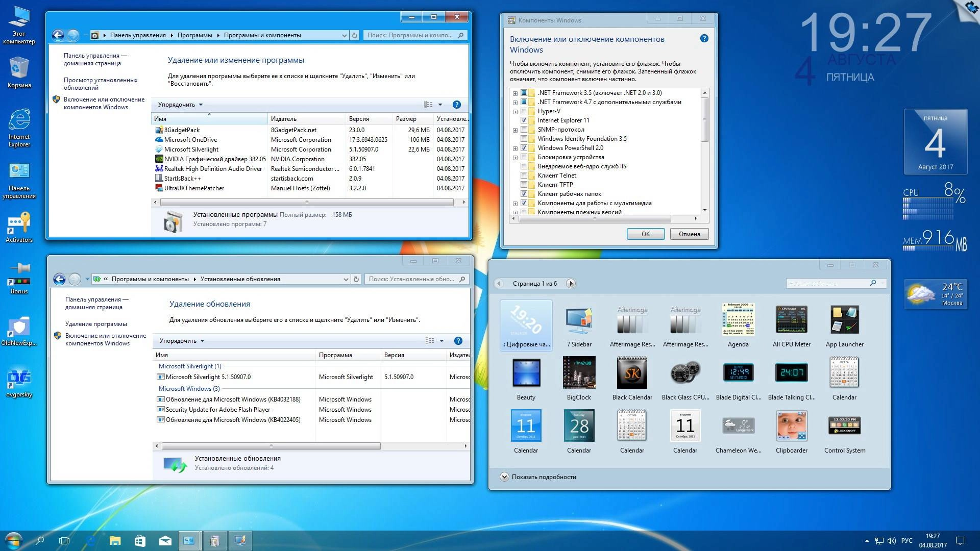This screenshot has width=980, height=551.
Task: Uncheck Windows PowerShell 2.0 checkbox
Action: point(524,148)
